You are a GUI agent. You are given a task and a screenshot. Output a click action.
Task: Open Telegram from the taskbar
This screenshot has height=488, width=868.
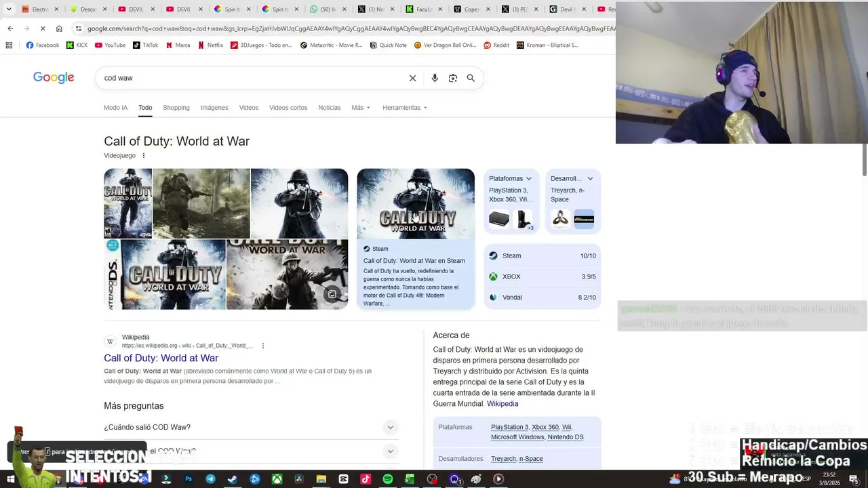tap(210, 479)
